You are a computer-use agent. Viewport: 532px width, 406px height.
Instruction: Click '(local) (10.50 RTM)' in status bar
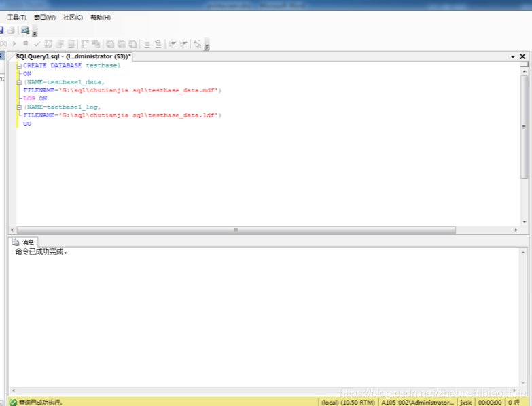(348, 403)
